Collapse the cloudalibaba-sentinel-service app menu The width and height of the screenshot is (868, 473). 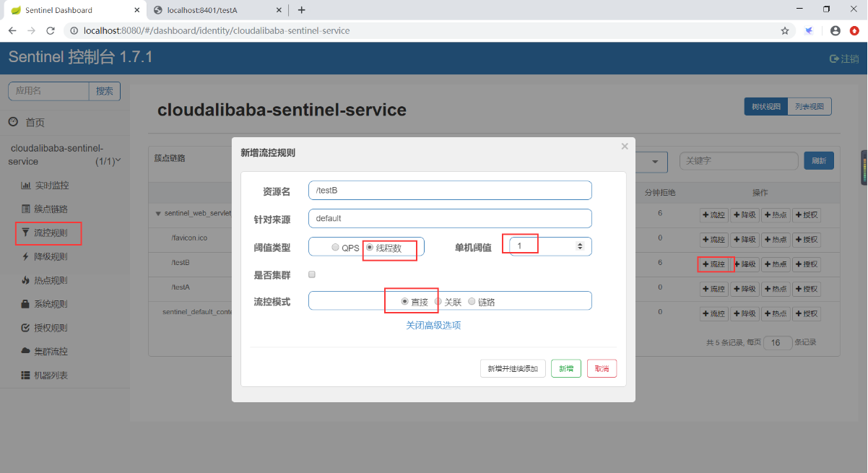(x=118, y=160)
